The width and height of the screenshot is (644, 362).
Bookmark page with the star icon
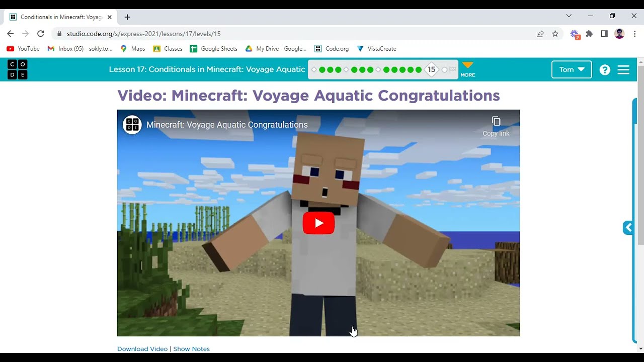[x=555, y=34]
